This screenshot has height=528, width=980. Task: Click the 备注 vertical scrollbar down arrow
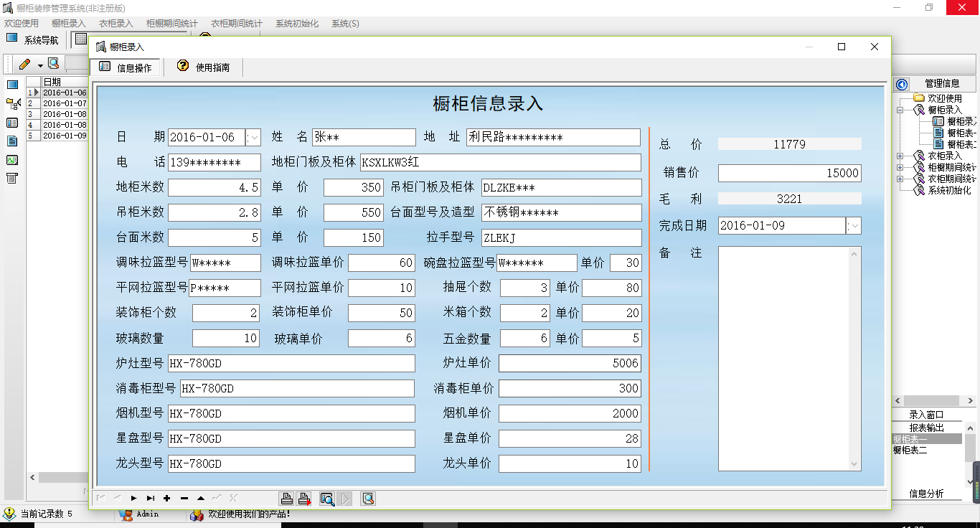click(x=854, y=465)
